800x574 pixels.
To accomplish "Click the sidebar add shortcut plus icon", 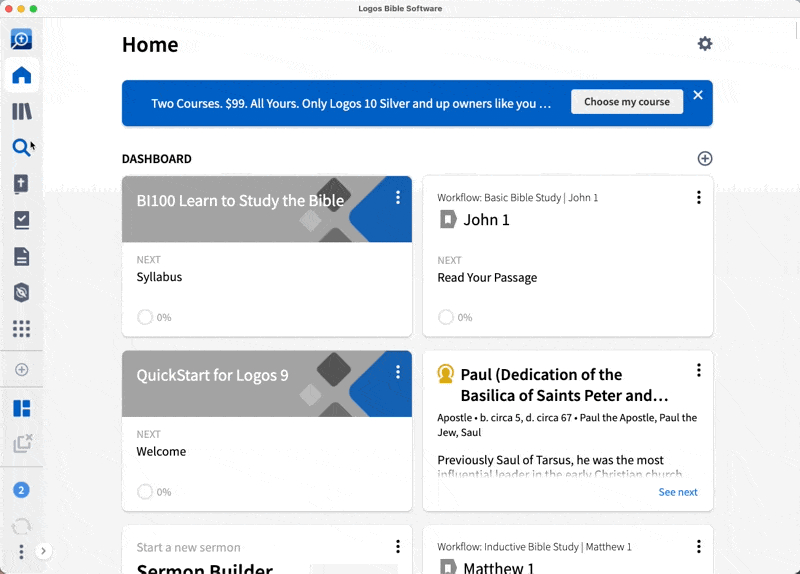I will pyautogui.click(x=21, y=369).
